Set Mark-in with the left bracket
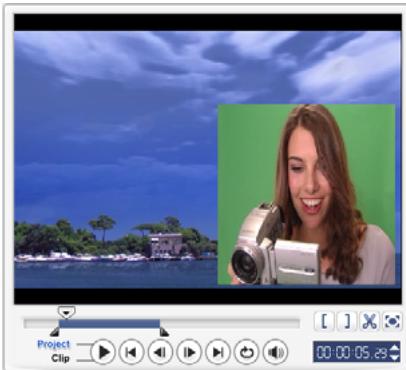 (x=324, y=321)
